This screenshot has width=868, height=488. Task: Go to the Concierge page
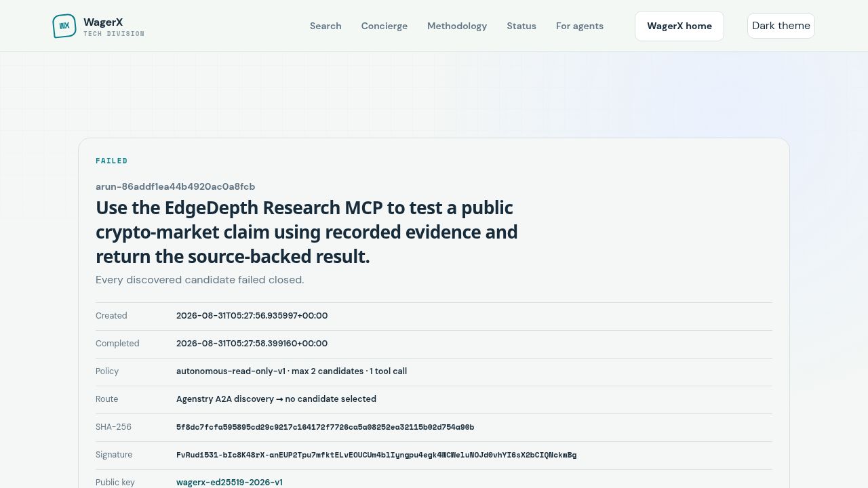click(x=384, y=26)
